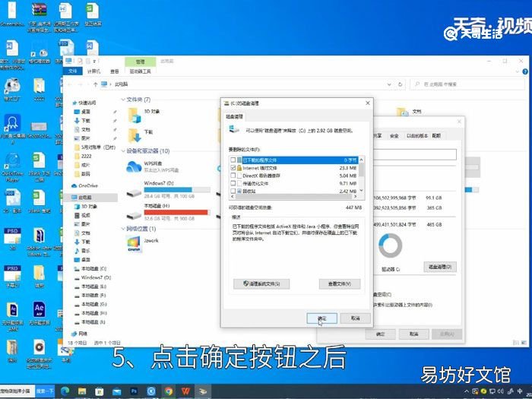Open File Explorer from the taskbar
The image size is (532, 399).
coord(82,391)
